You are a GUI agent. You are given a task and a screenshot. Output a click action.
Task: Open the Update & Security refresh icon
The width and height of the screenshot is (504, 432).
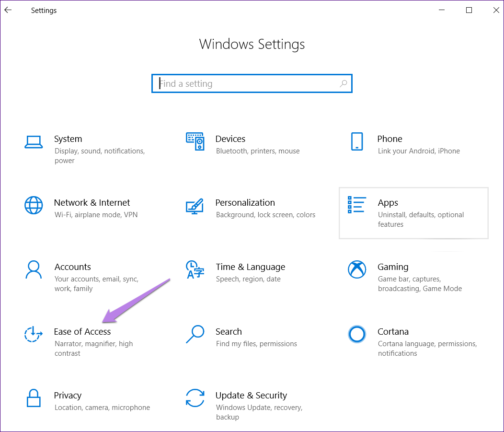pyautogui.click(x=195, y=398)
